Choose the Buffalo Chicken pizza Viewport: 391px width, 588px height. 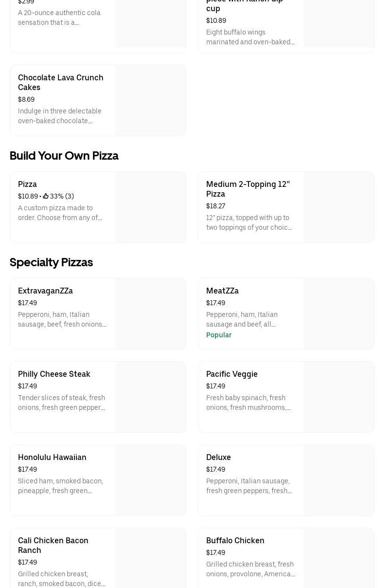[x=235, y=540]
